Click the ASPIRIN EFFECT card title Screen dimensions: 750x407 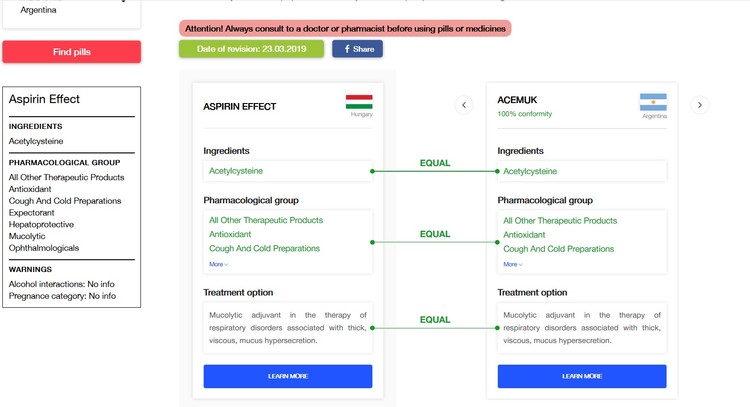coord(240,106)
